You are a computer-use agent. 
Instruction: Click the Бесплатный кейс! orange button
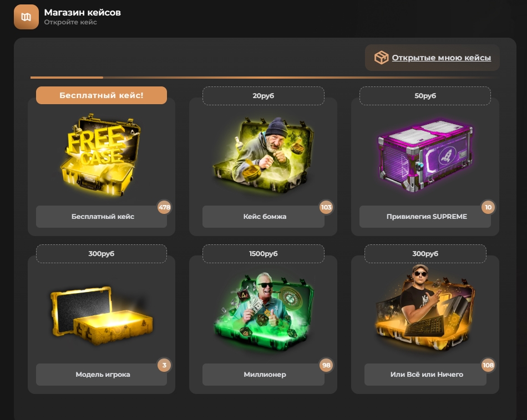(102, 95)
